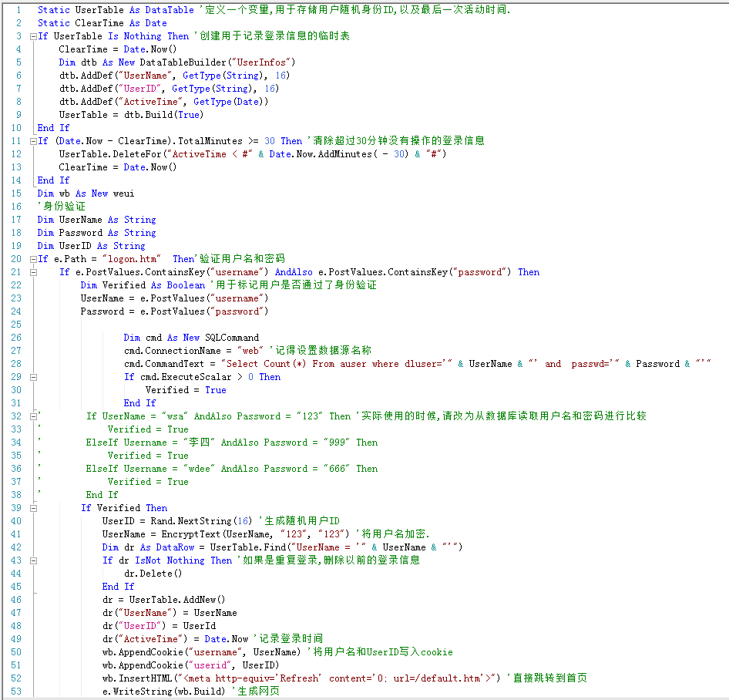Screen dimensions: 729x700
Task: Collapse the commented block fold marker at line 32
Action: coord(33,417)
